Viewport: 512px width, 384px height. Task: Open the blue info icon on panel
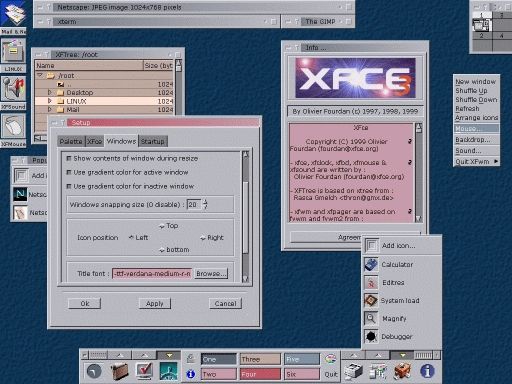[x=427, y=371]
